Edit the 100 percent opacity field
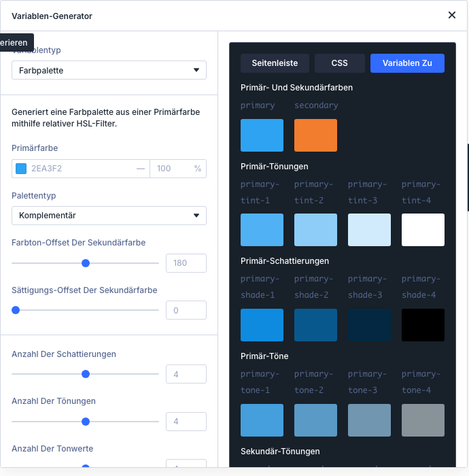 pos(178,169)
